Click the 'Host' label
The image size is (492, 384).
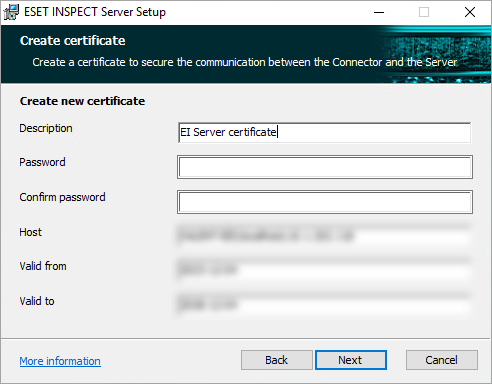pyautogui.click(x=31, y=232)
